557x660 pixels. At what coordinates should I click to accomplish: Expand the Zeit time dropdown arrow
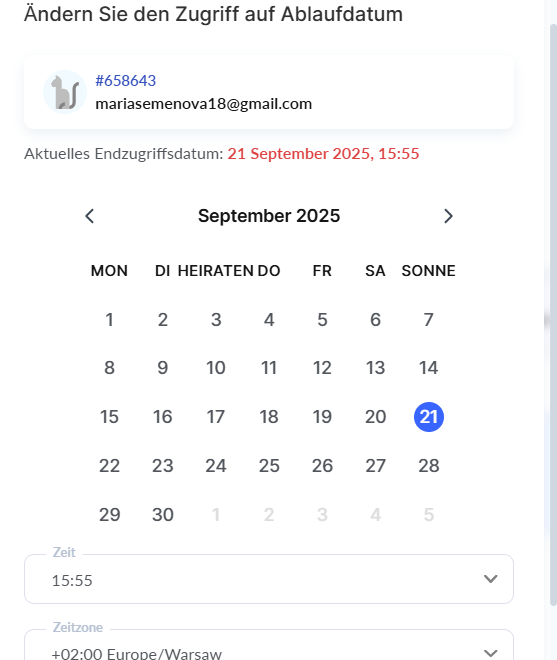point(490,579)
